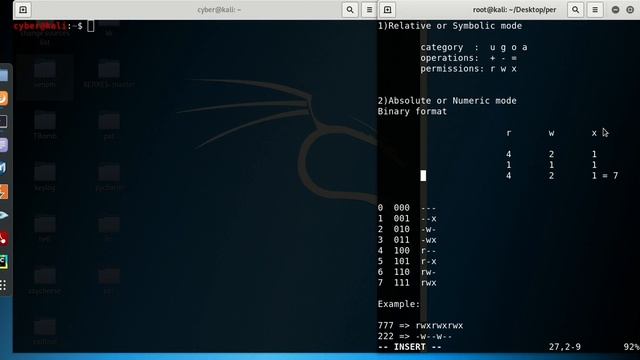Open new tab in root@kali terminal
640x360 pixels.
[x=387, y=9]
